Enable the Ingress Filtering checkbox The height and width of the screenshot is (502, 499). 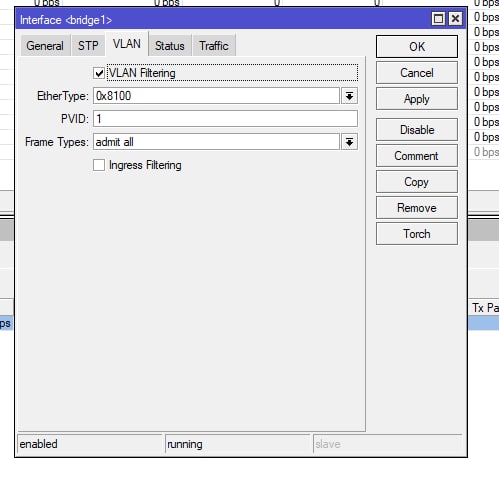click(x=99, y=165)
